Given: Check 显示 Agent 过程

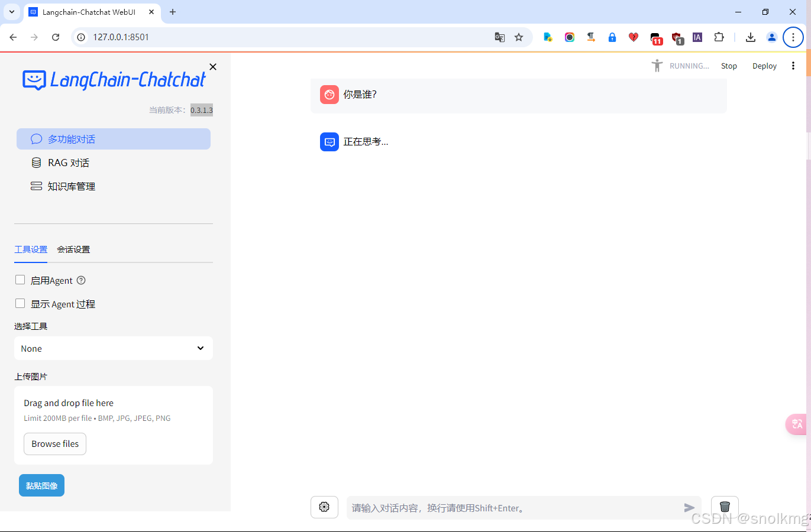Looking at the screenshot, I should tap(20, 303).
